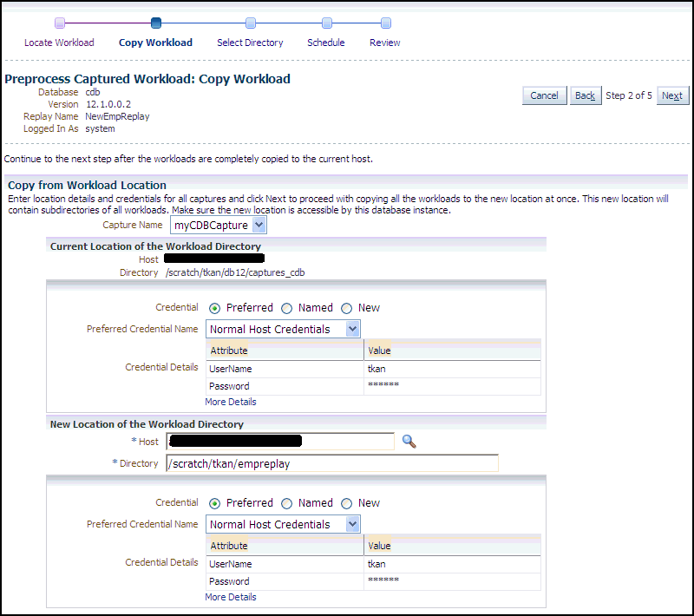
Task: Expand More Details under Credential Details
Action: click(231, 402)
